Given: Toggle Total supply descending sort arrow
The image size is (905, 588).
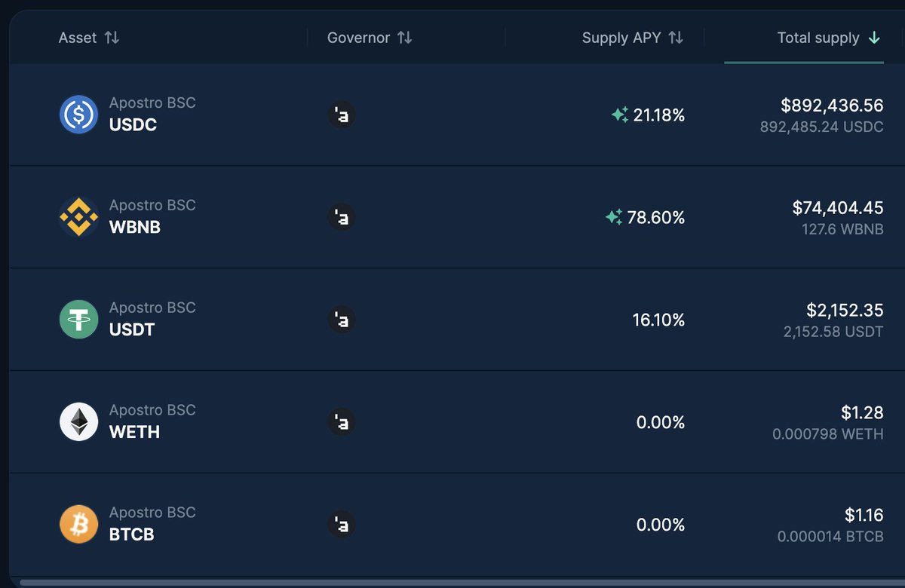Looking at the screenshot, I should (x=874, y=38).
